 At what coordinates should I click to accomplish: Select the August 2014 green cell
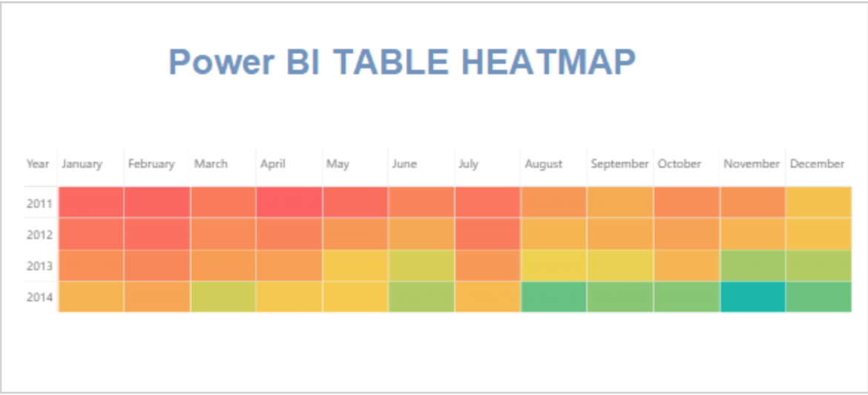[553, 297]
